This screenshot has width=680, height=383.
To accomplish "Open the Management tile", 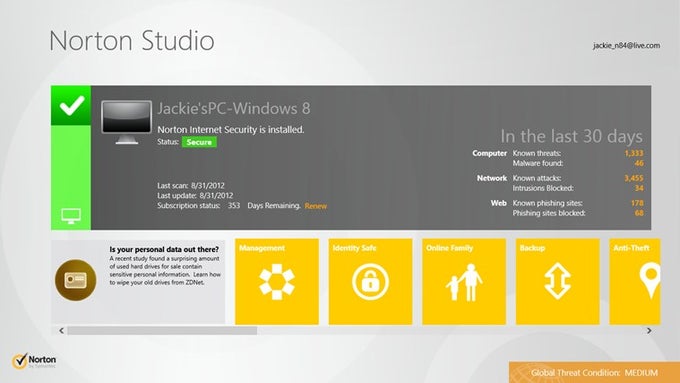I will pos(277,281).
